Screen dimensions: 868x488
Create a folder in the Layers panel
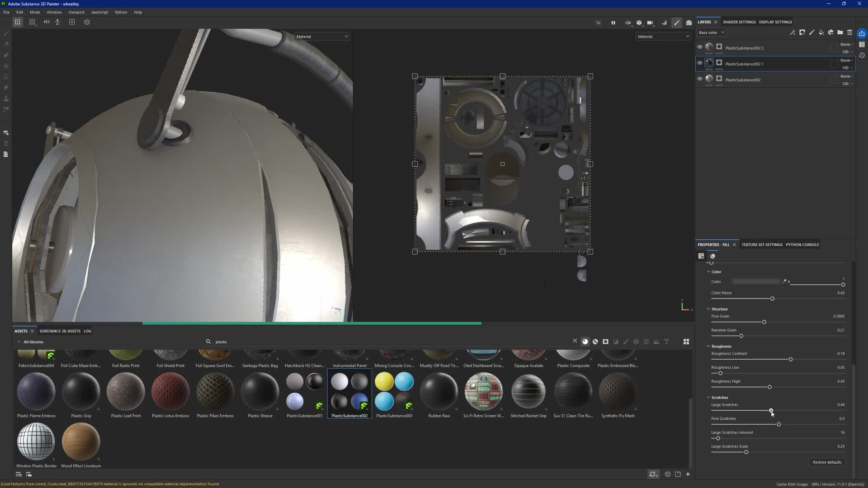[840, 33]
